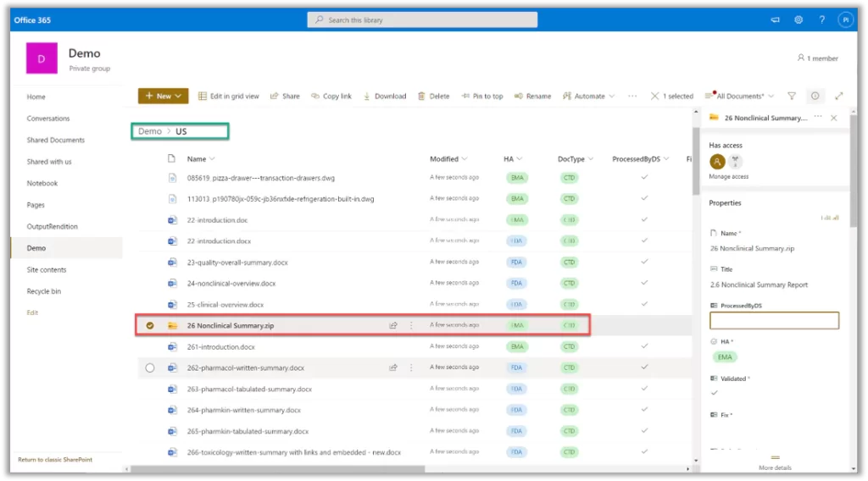Open the settings gear icon
Image resolution: width=868 pixels, height=481 pixels.
(x=798, y=20)
